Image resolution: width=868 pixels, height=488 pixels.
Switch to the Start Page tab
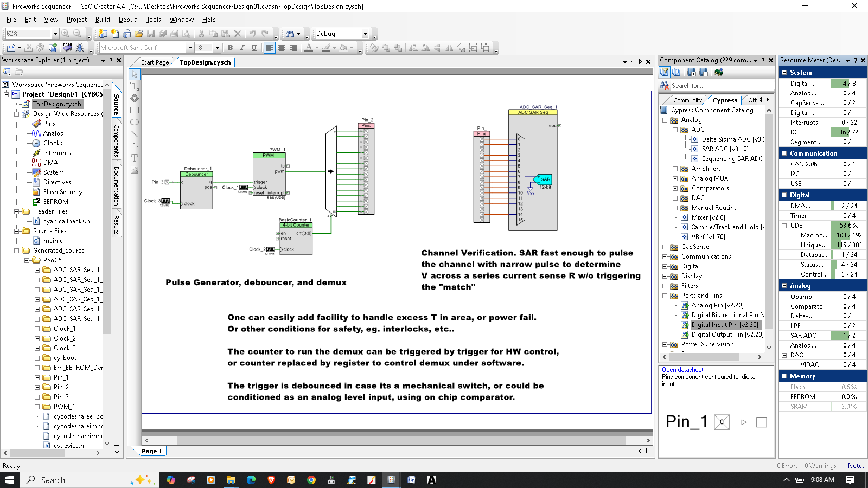pos(155,62)
